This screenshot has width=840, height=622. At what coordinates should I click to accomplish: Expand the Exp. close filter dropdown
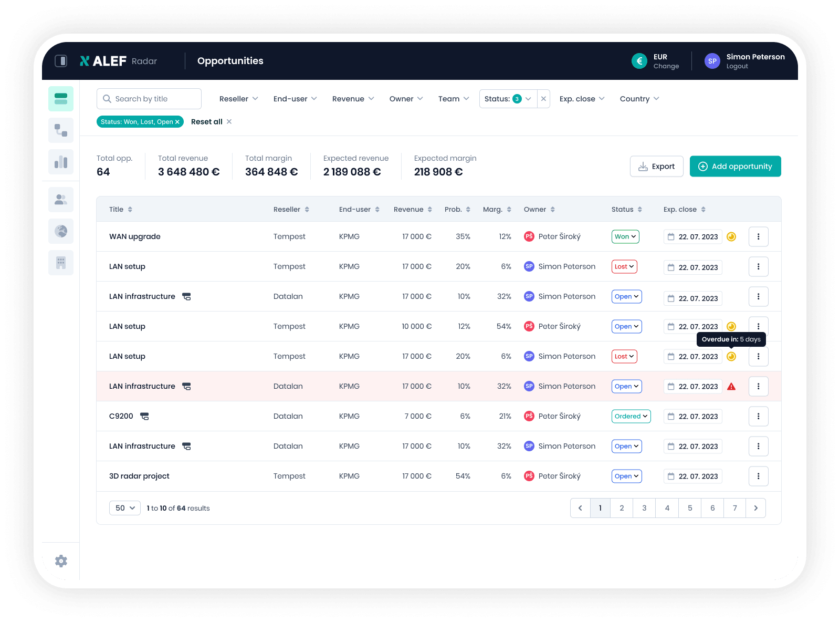click(x=582, y=99)
